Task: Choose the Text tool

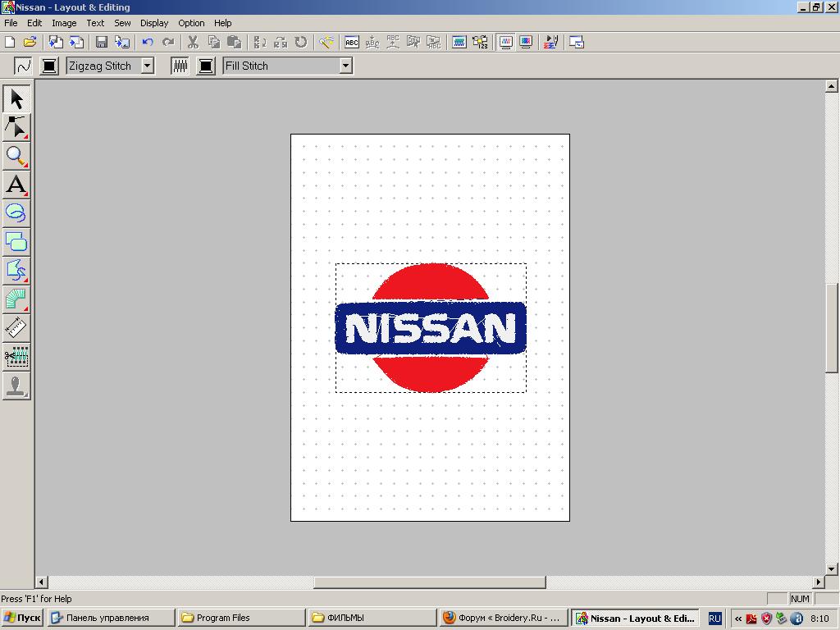Action: coord(16,185)
